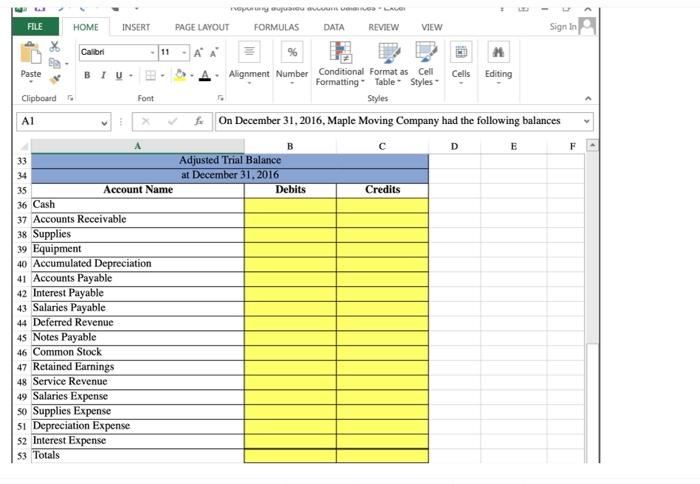Open Conditional Formatting menu

(340, 63)
